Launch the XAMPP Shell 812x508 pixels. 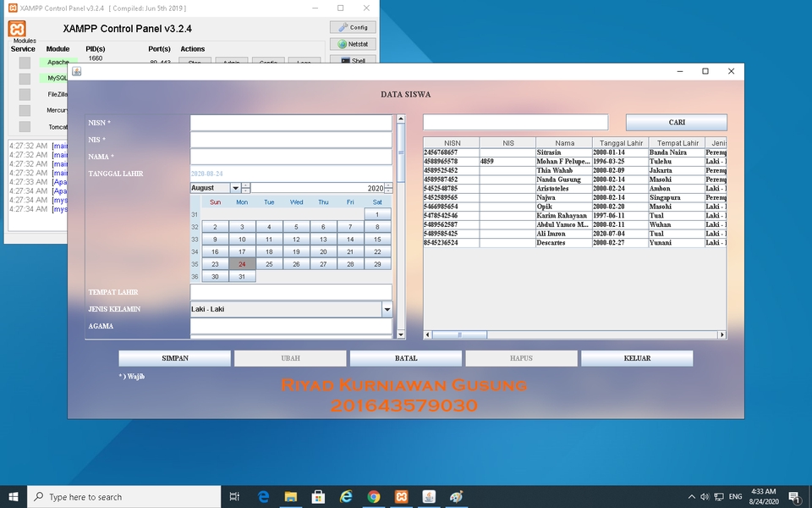tap(353, 60)
